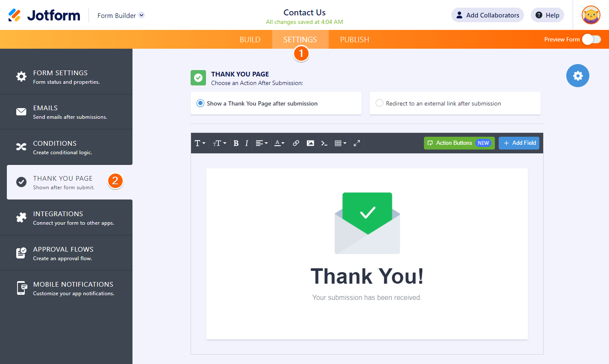Image resolution: width=609 pixels, height=364 pixels.
Task: Apply italic formatting to the thank you text
Action: click(247, 143)
